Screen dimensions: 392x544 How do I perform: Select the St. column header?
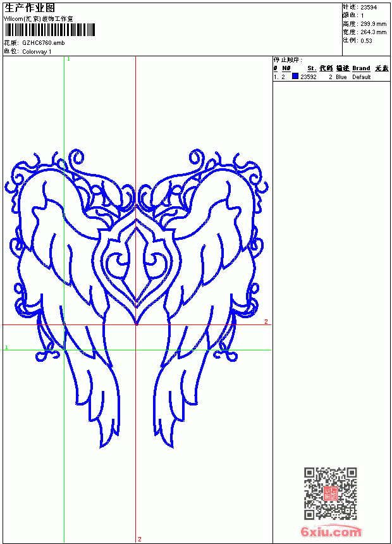pyautogui.click(x=312, y=68)
